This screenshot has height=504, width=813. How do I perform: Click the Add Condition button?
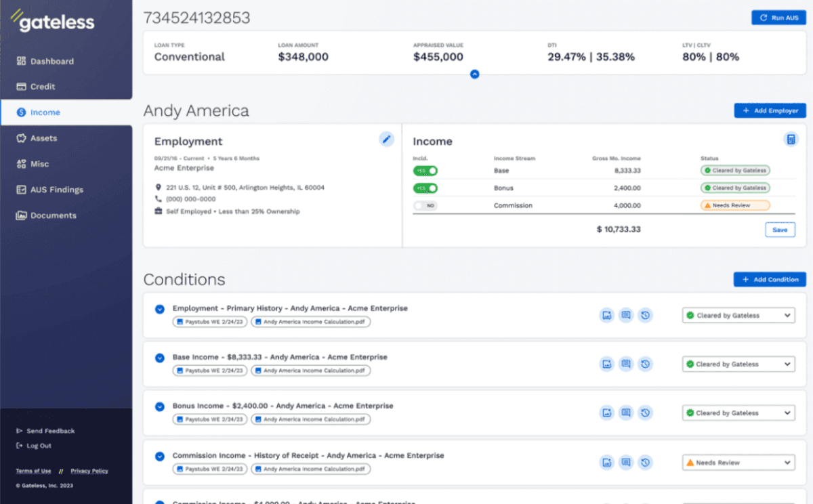770,279
